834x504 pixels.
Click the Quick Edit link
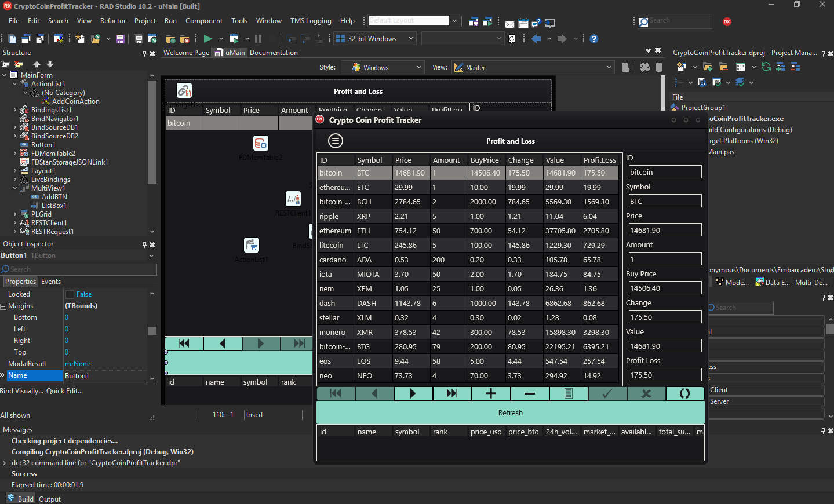coord(64,391)
